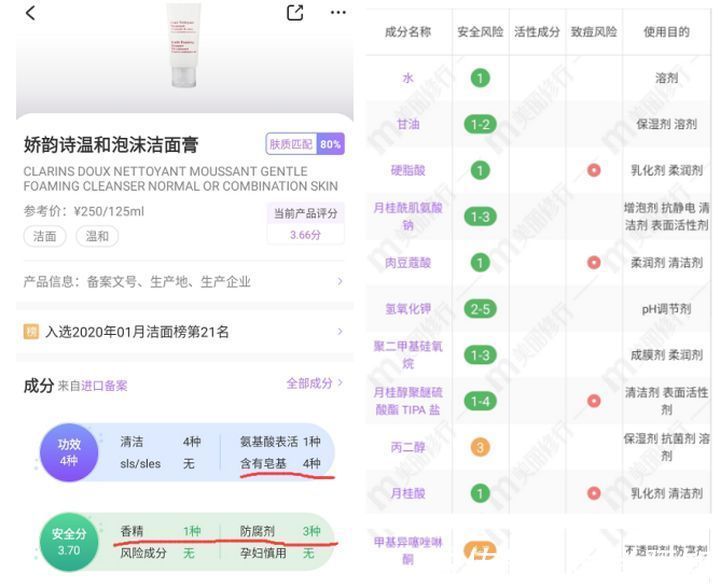Tap 参考价 ¥250/125ml price text

[84, 211]
